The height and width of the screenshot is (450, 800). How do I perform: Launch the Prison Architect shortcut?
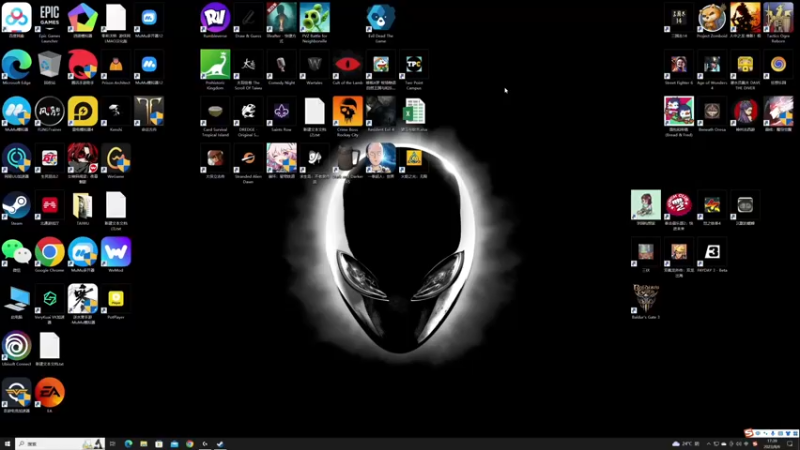pyautogui.click(x=116, y=68)
